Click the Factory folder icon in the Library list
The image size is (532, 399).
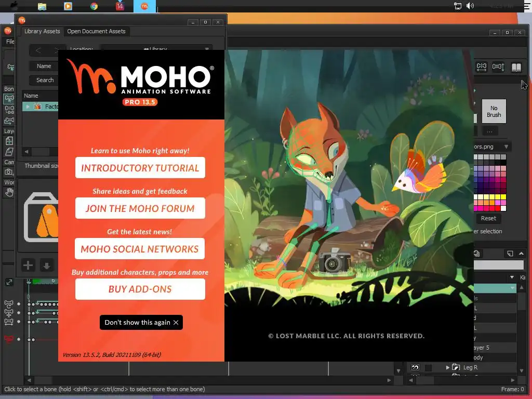pos(37,107)
